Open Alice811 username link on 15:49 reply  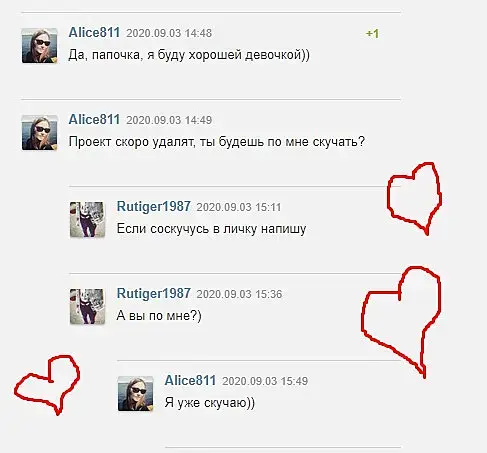(x=190, y=381)
